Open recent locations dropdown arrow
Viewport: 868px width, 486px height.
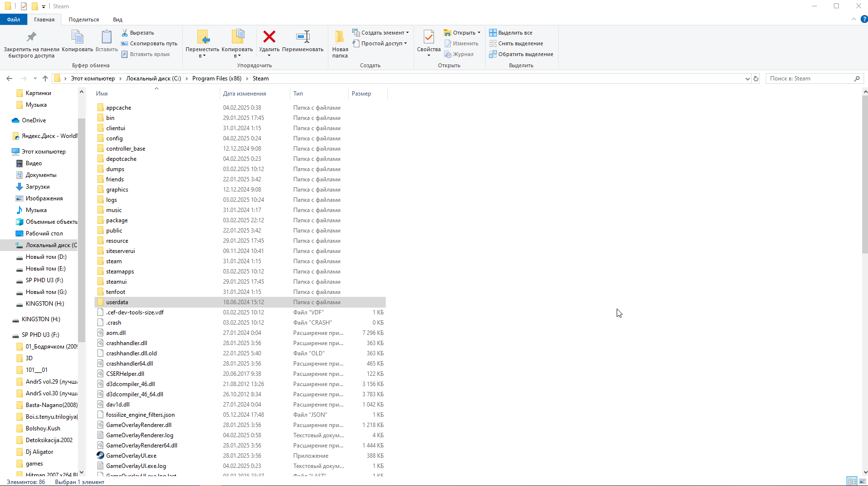tap(35, 78)
